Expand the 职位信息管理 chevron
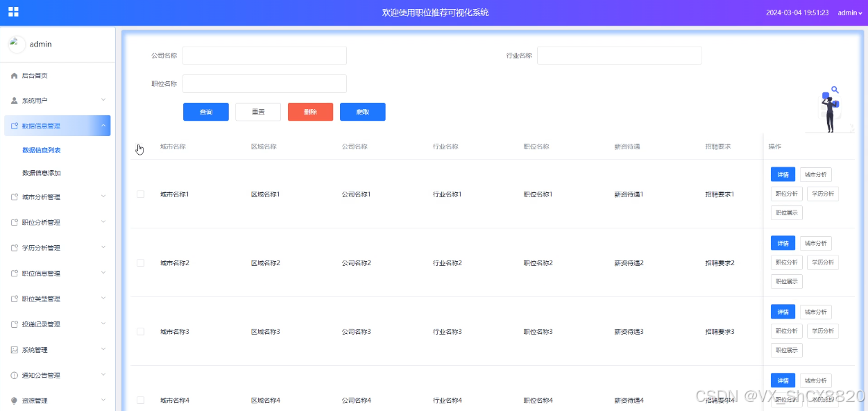 point(103,273)
